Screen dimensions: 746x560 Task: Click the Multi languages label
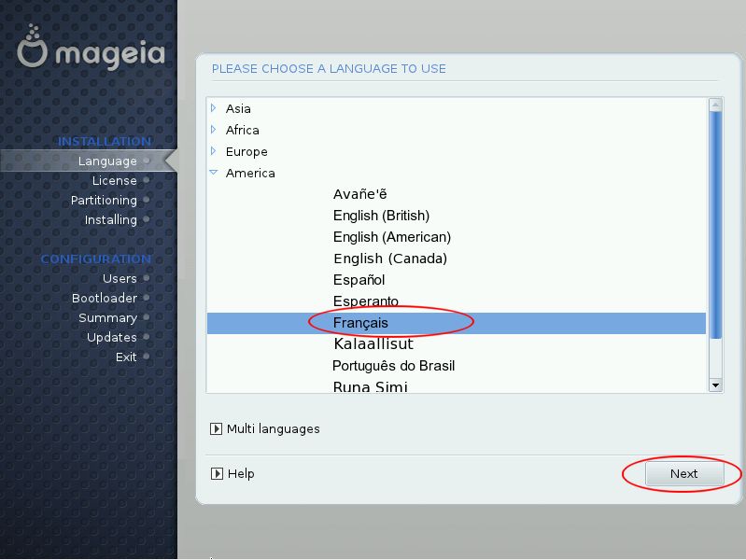point(273,429)
